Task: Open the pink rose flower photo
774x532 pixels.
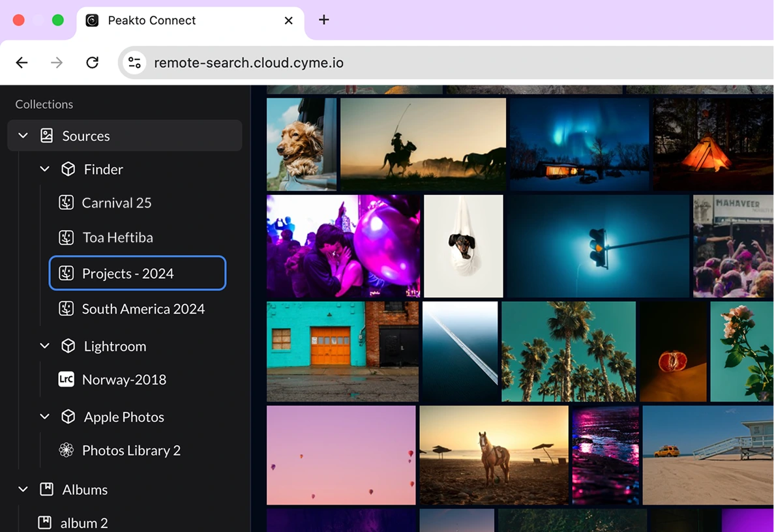Action: coord(742,351)
